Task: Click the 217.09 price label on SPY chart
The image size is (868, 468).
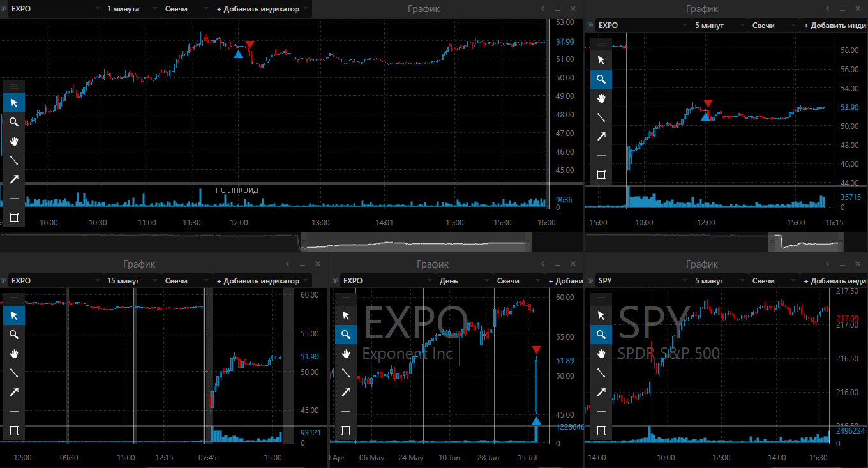Action: pyautogui.click(x=847, y=318)
